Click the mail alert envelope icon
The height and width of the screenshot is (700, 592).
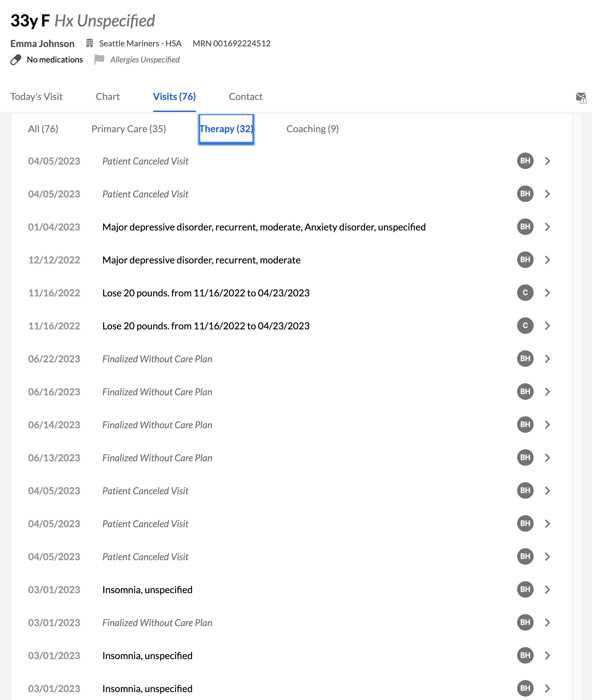tap(581, 98)
